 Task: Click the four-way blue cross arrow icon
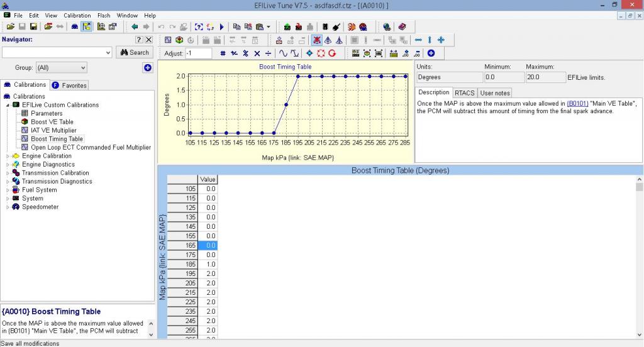click(441, 40)
